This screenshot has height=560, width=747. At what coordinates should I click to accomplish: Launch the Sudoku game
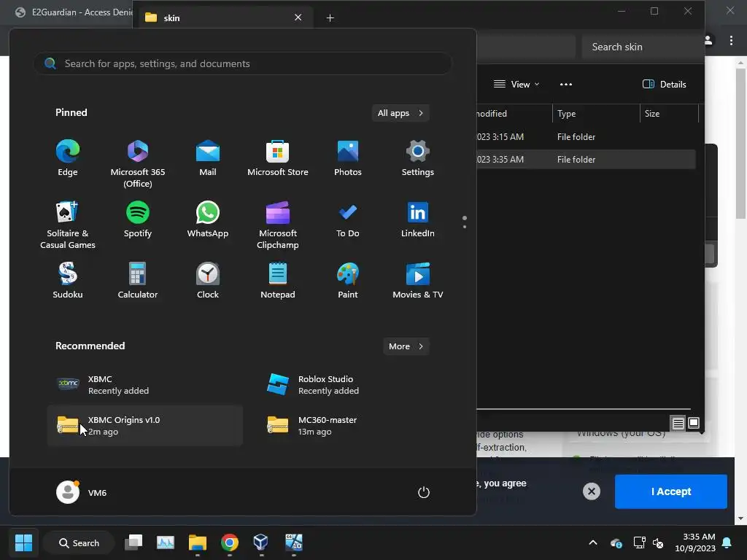pos(68,281)
